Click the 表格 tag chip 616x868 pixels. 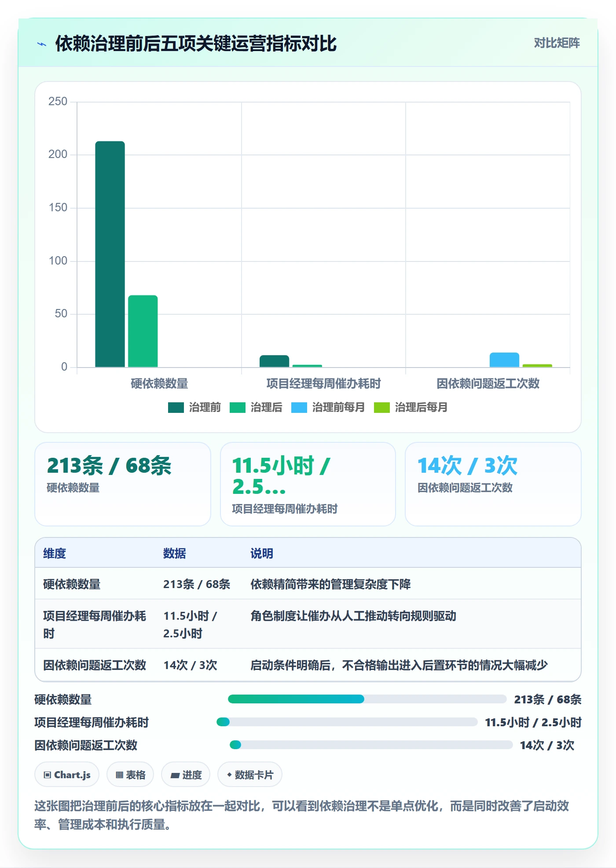130,775
